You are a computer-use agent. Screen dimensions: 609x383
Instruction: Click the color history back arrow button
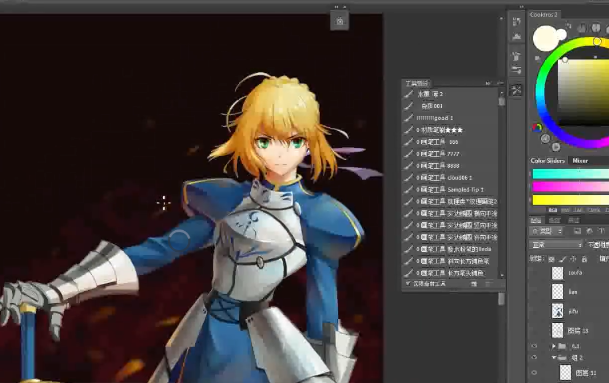[545, 139]
